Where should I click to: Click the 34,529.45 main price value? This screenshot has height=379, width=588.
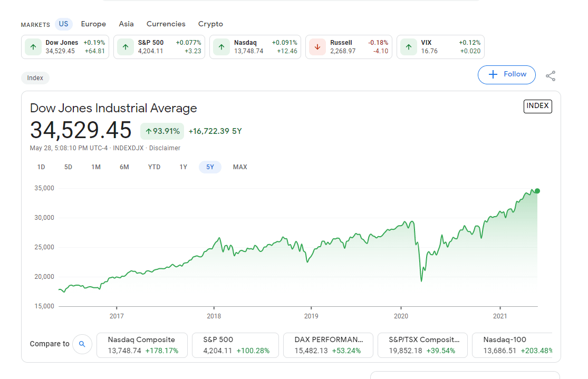click(81, 130)
